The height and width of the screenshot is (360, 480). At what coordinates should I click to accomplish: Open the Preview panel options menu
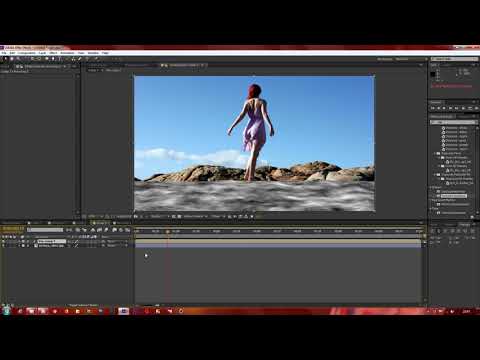[474, 102]
